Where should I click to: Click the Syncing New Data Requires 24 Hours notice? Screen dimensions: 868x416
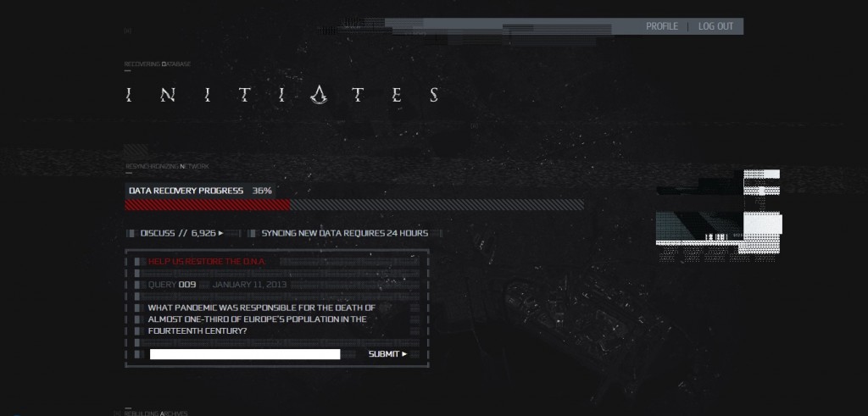(345, 234)
